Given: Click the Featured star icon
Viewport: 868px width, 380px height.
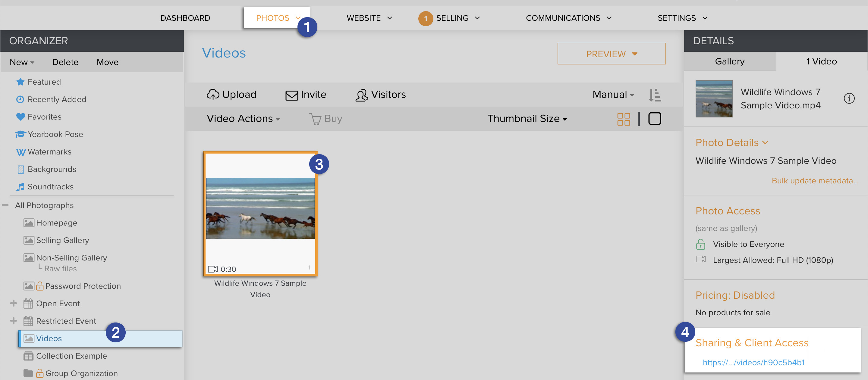Looking at the screenshot, I should [20, 82].
